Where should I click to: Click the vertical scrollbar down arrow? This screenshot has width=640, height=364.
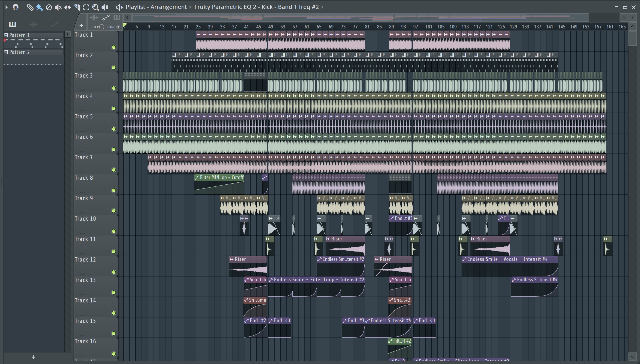click(632, 357)
